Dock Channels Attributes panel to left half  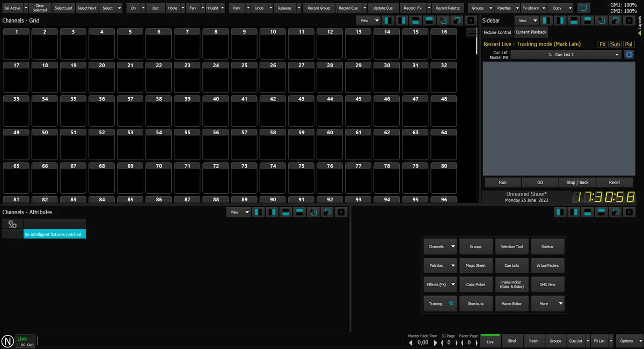click(x=259, y=212)
